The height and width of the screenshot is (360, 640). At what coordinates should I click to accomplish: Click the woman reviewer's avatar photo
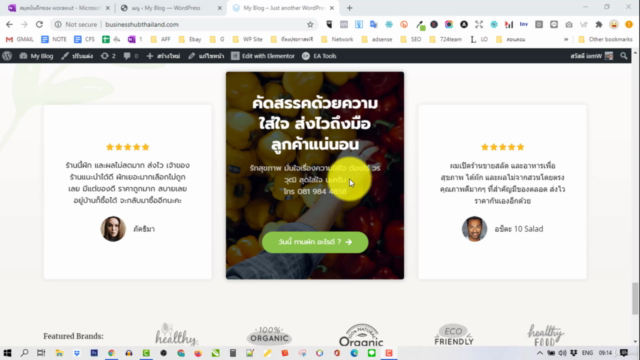pyautogui.click(x=113, y=229)
